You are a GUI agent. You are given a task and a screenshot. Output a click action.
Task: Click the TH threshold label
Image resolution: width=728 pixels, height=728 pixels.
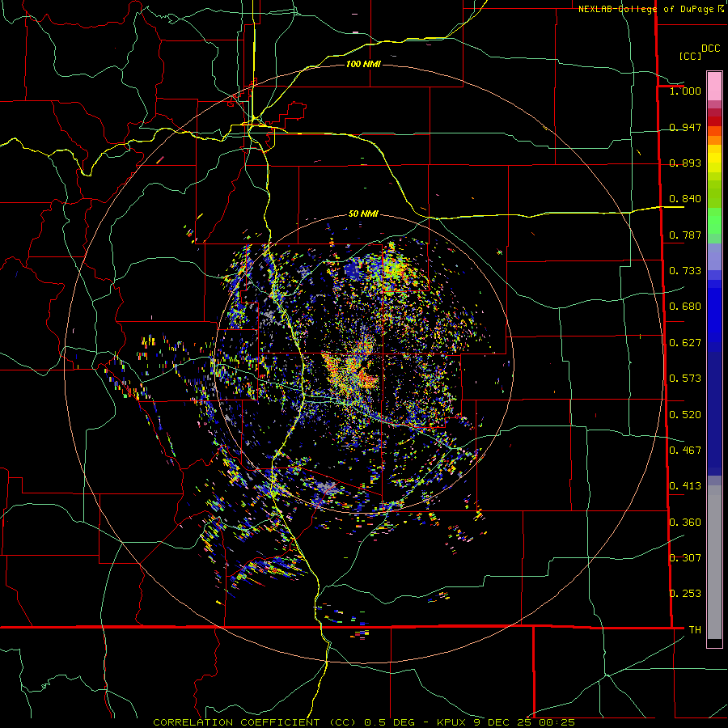[x=695, y=630]
